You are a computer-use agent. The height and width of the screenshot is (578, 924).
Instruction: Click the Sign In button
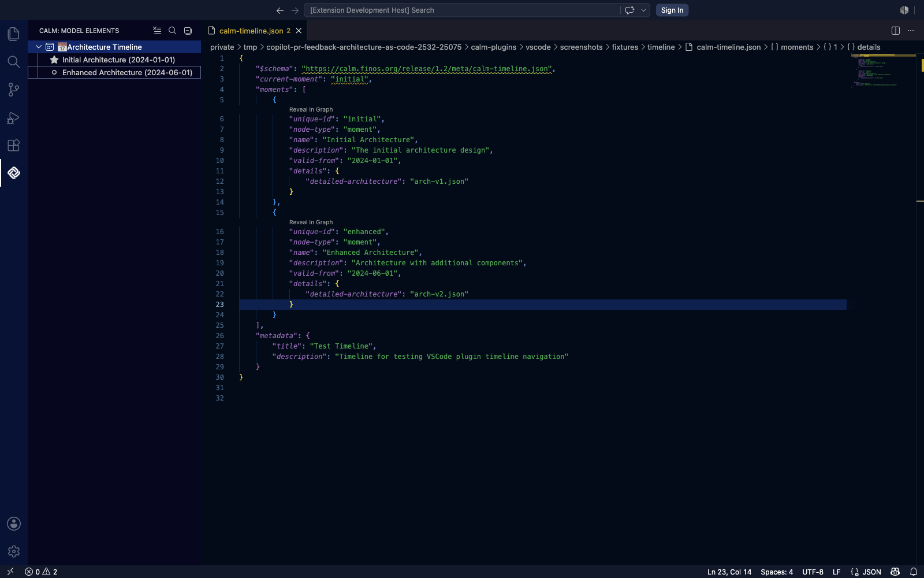[672, 10]
